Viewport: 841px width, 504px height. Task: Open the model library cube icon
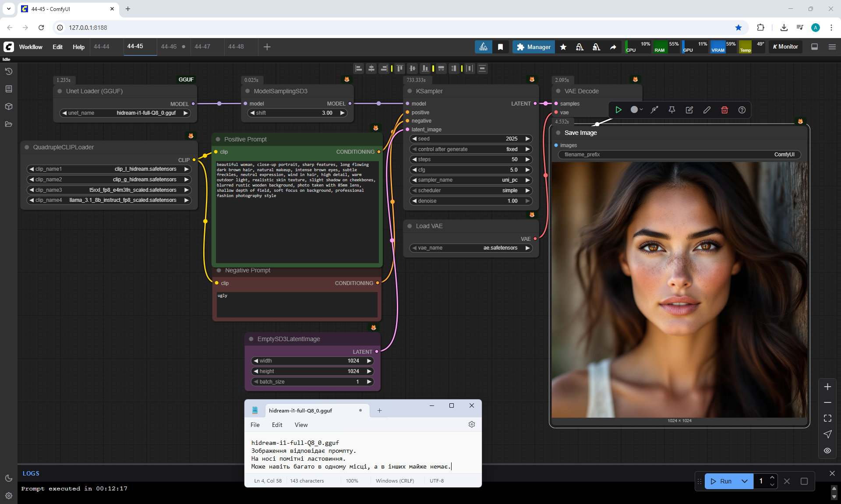point(8,106)
